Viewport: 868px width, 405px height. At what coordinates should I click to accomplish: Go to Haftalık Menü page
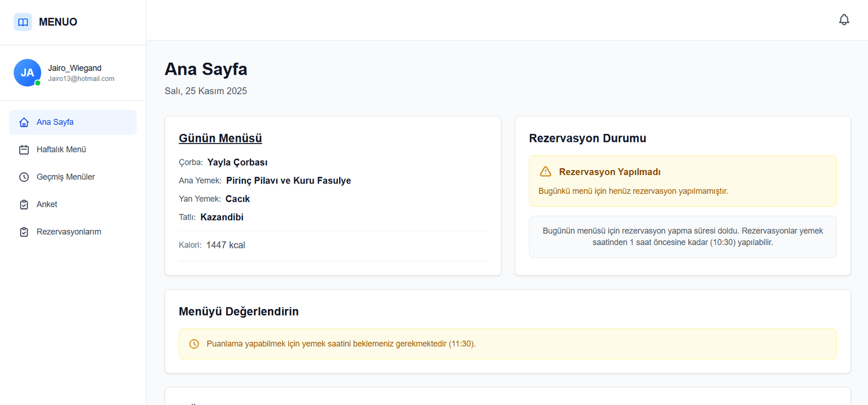[61, 150]
